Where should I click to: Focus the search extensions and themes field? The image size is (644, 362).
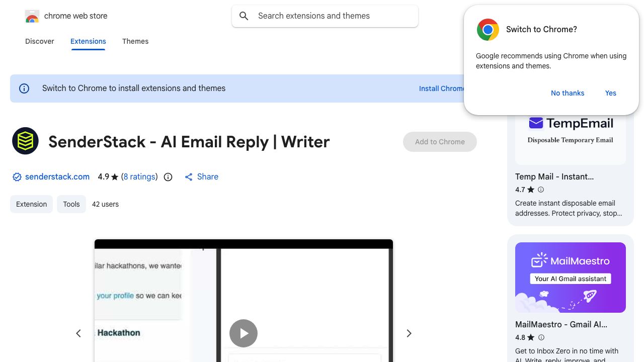click(325, 16)
